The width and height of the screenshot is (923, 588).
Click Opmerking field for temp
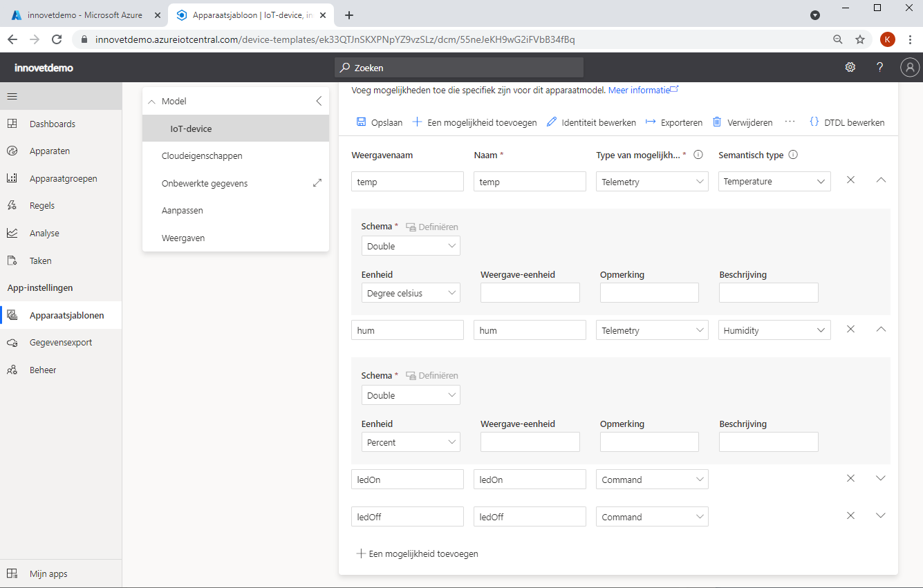point(649,293)
